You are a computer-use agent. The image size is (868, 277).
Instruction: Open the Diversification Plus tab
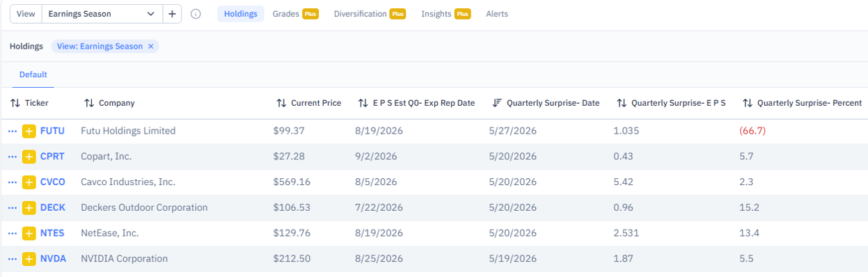click(x=370, y=14)
